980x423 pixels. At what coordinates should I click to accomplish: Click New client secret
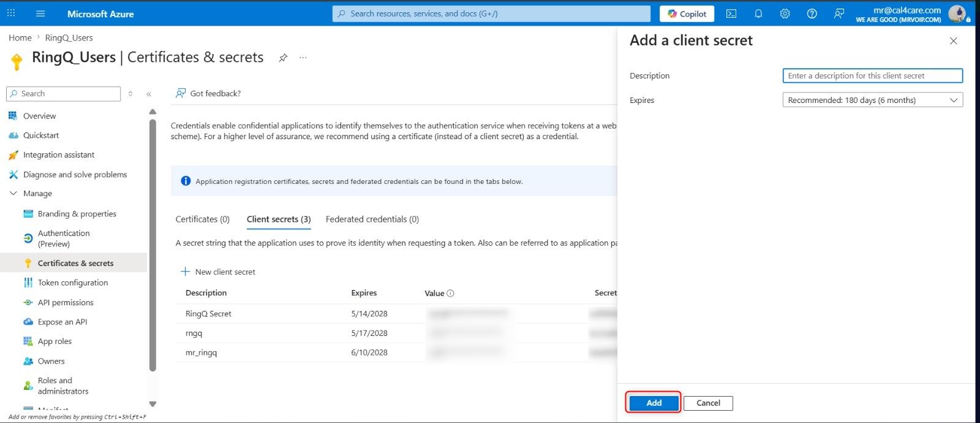click(218, 272)
